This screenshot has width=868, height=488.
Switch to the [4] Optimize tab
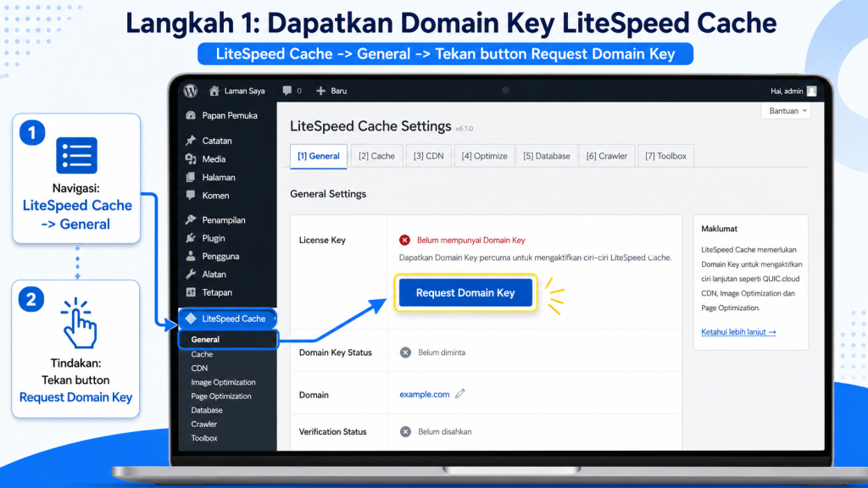(x=484, y=156)
